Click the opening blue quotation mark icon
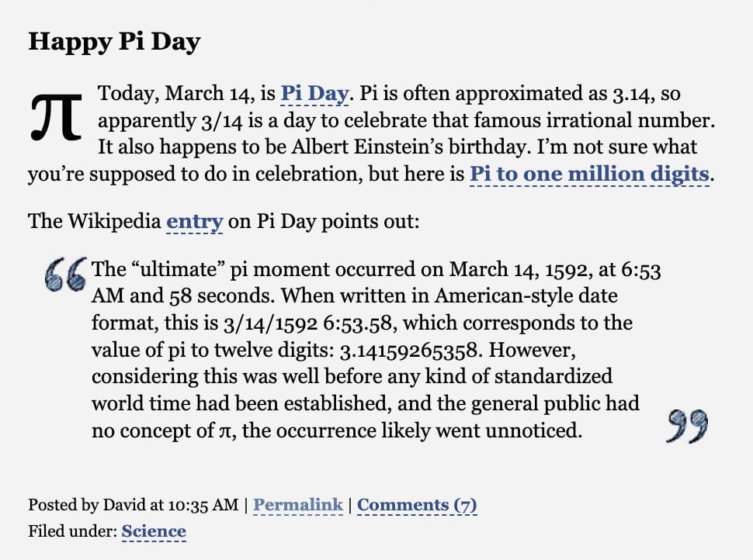 coord(66,275)
